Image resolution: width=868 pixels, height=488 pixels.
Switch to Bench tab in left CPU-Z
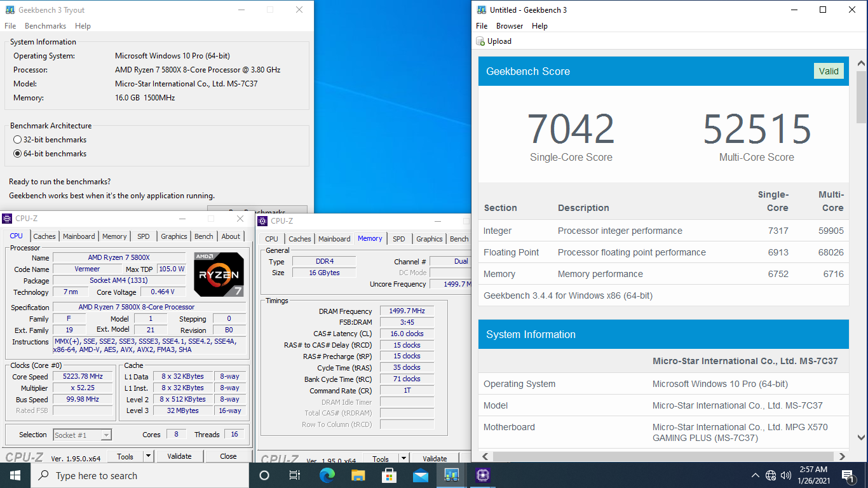tap(204, 236)
